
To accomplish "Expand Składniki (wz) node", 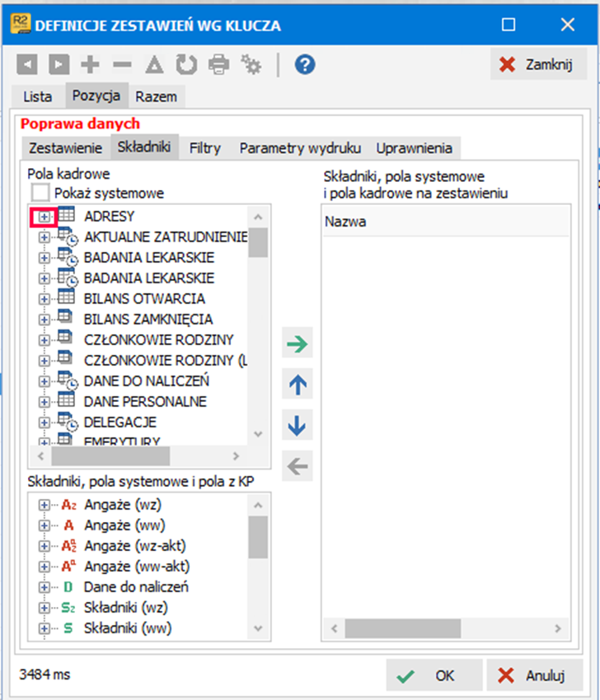I will tap(44, 608).
